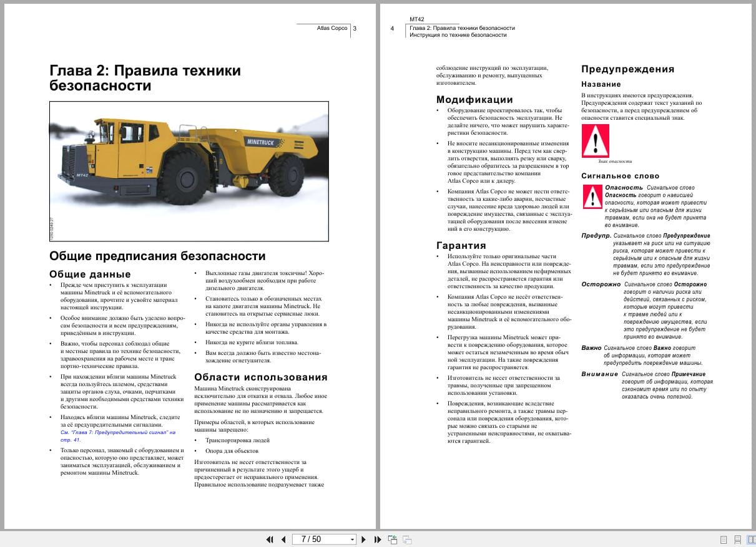Go to the first page
756x547 pixels.
(x=270, y=540)
